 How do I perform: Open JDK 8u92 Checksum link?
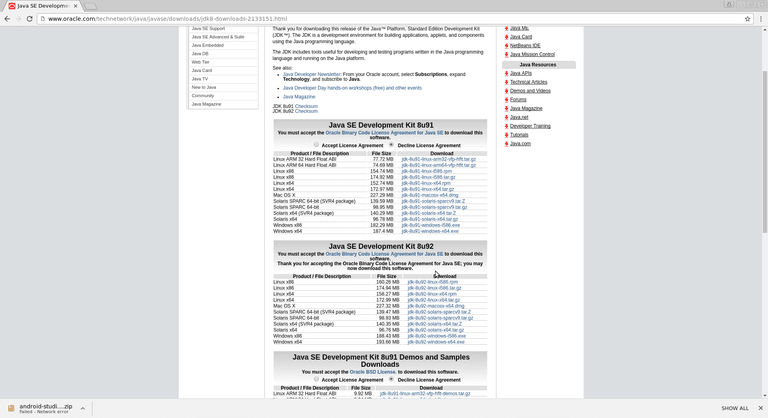click(x=306, y=111)
